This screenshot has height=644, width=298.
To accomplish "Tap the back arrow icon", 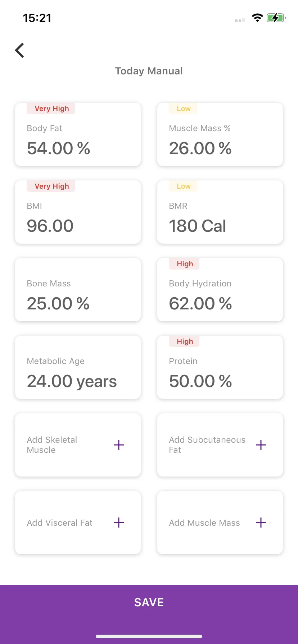I will (x=20, y=50).
